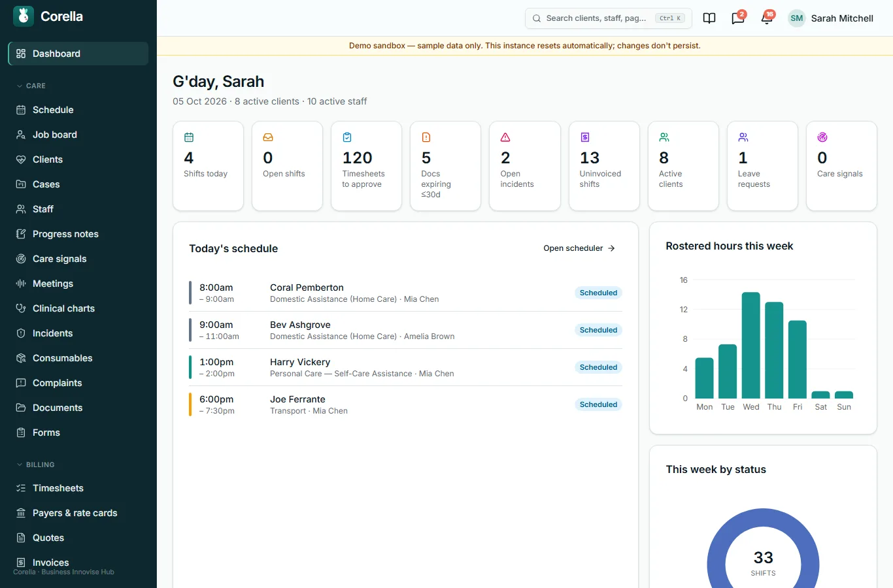Click the Cases folder icon in sidebar

coord(21,184)
